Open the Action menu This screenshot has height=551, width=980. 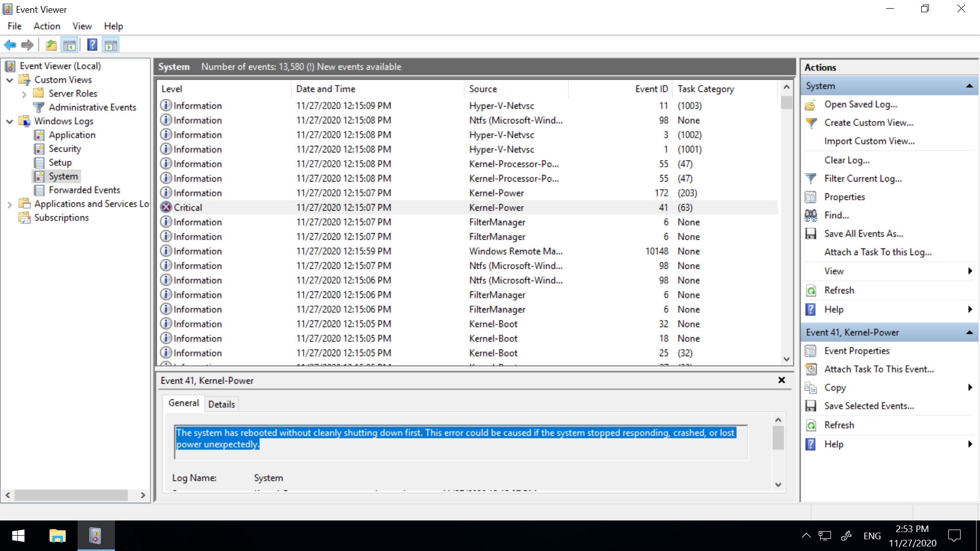click(46, 26)
